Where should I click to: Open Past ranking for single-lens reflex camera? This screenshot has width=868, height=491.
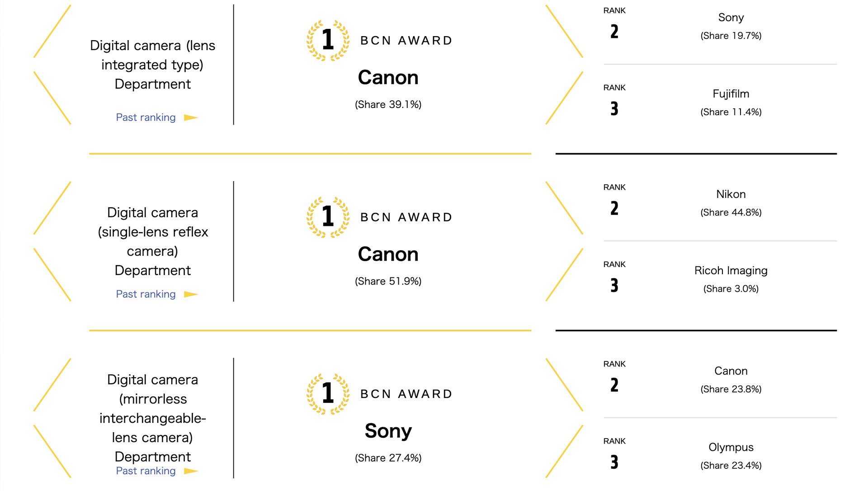point(146,294)
